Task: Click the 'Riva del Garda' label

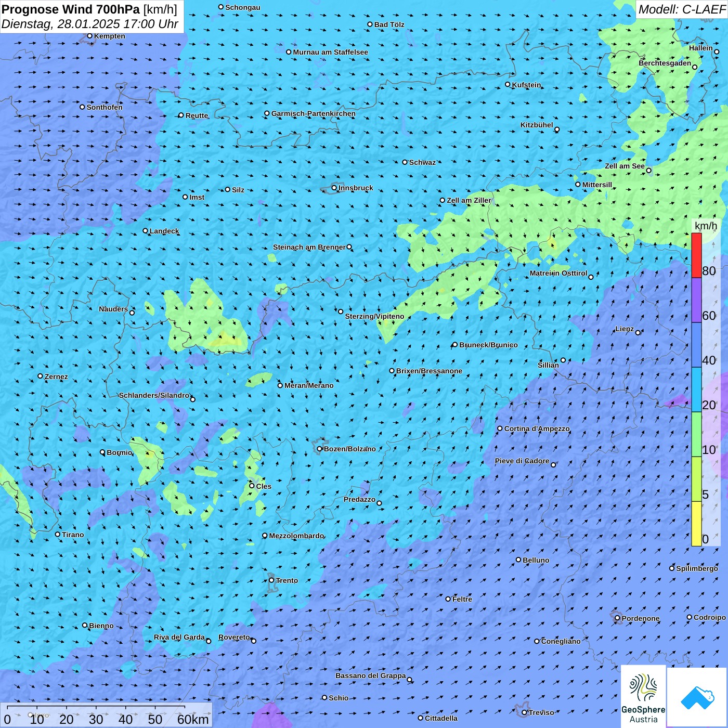Action: (x=179, y=637)
